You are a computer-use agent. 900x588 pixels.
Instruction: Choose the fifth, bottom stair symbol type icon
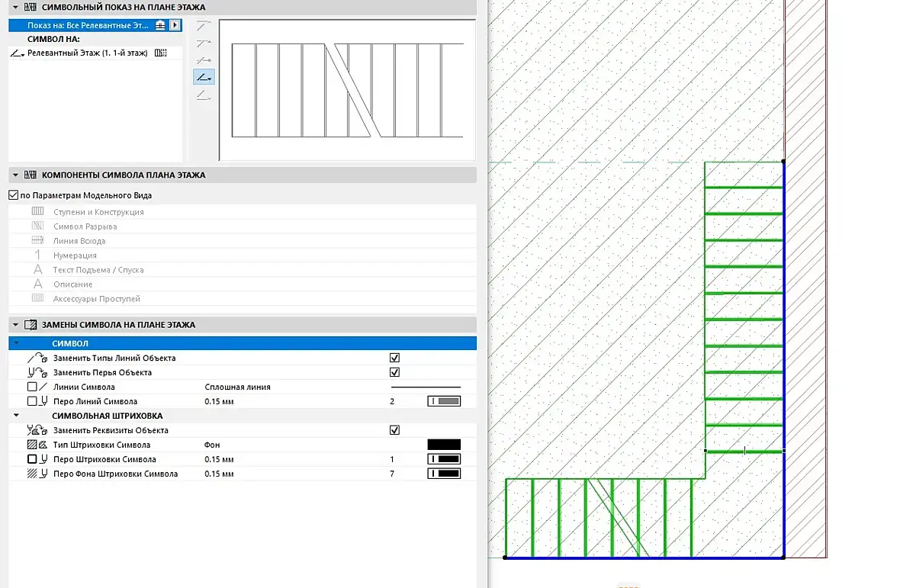[204, 95]
